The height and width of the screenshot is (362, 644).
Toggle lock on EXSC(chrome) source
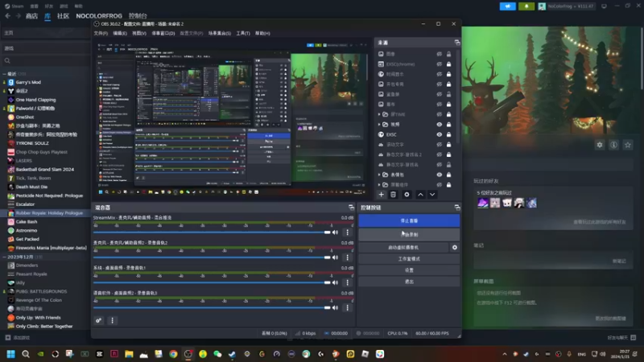coord(449,64)
